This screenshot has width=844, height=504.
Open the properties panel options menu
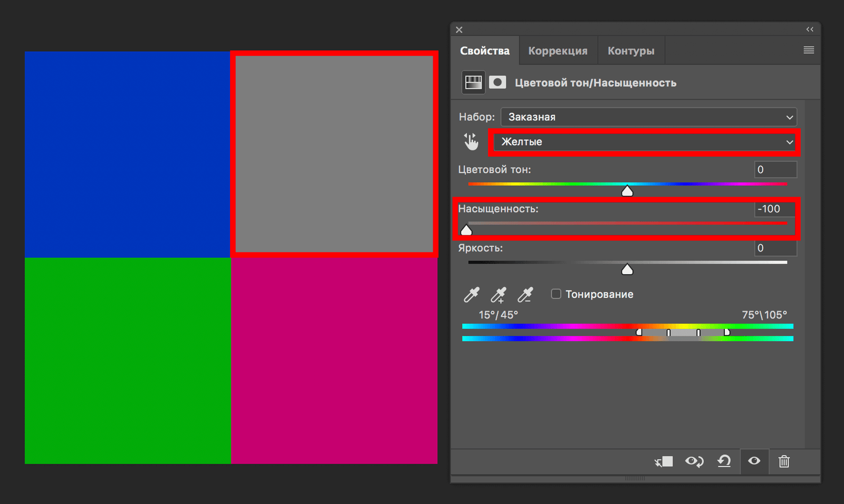809,50
